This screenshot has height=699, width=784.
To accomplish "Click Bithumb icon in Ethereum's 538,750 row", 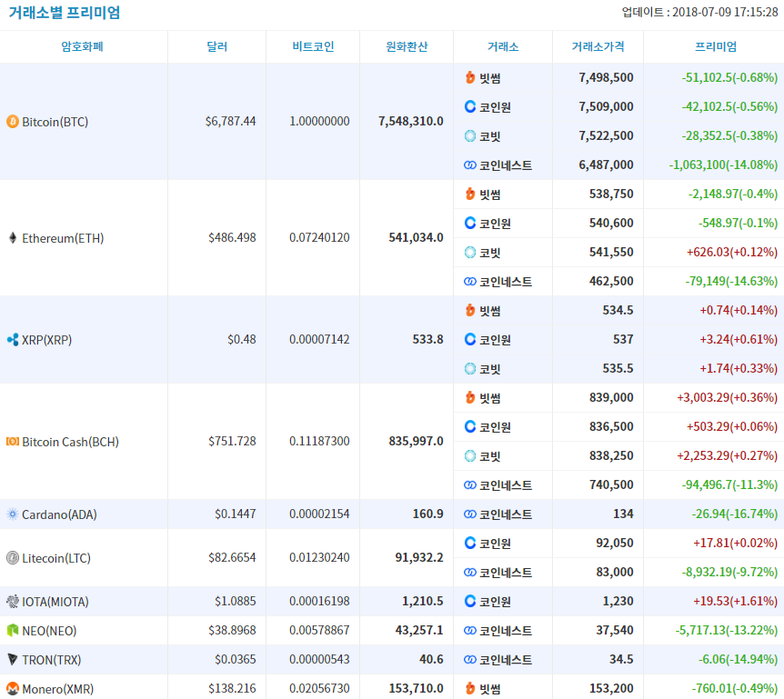I will pyautogui.click(x=470, y=194).
